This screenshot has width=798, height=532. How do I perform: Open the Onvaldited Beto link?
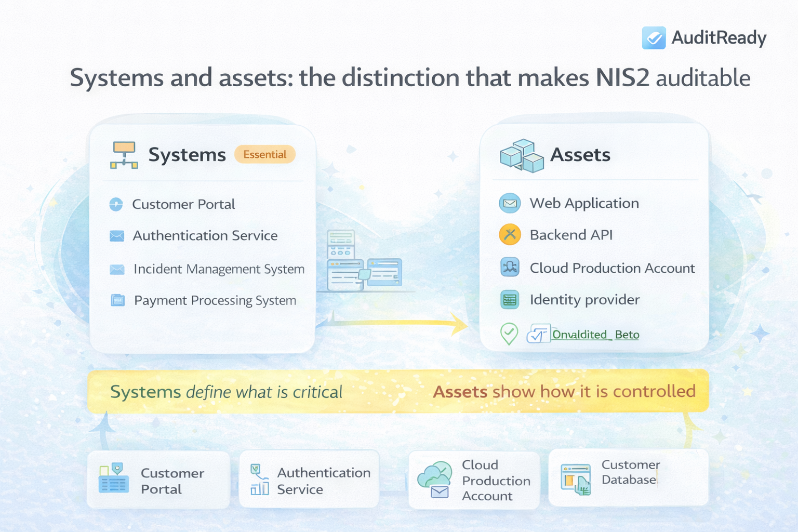pos(595,335)
